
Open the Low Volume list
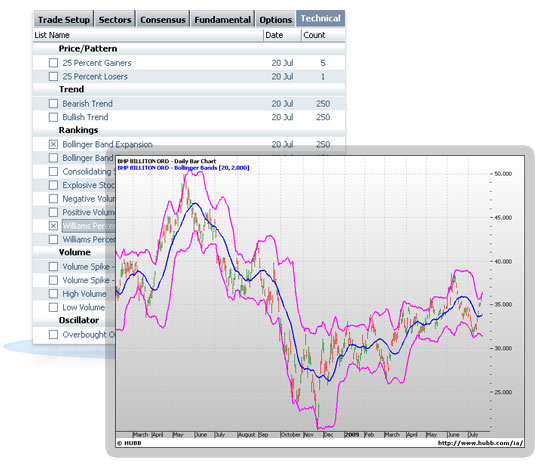pyautogui.click(x=83, y=307)
